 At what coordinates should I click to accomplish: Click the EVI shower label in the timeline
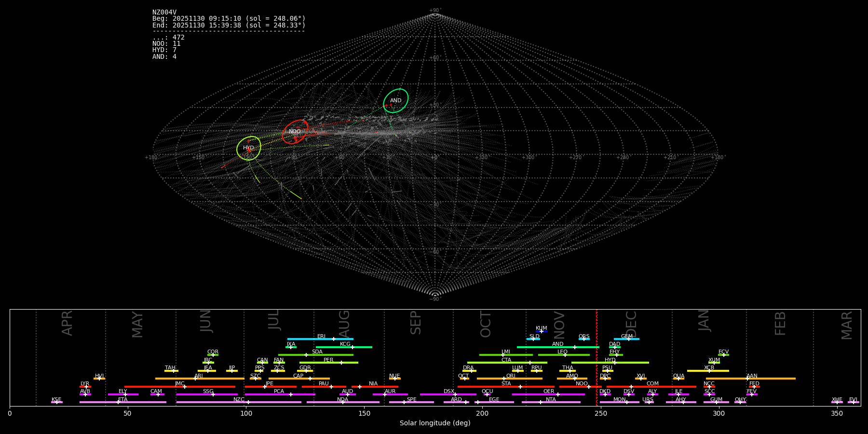(853, 400)
